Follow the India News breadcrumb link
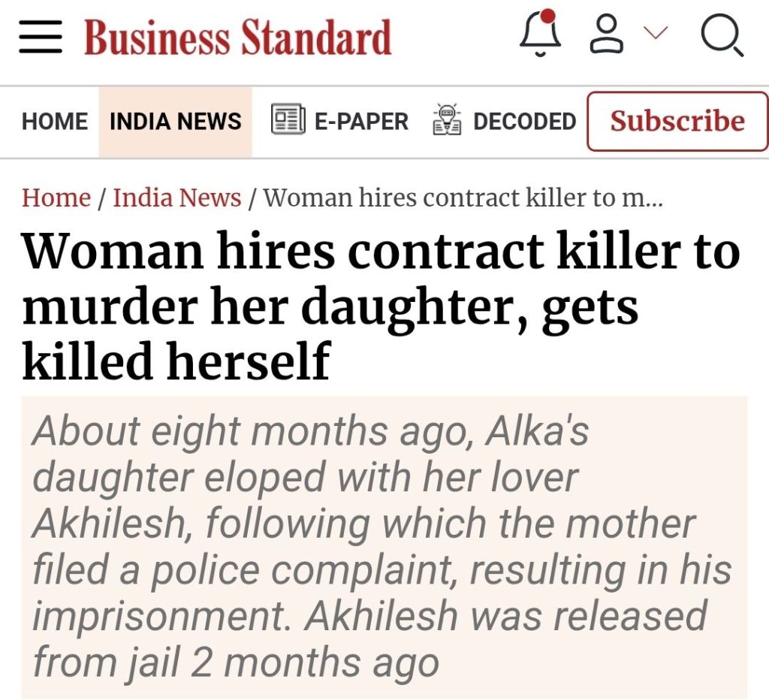Viewport: 769px width, 700px height. tap(177, 198)
